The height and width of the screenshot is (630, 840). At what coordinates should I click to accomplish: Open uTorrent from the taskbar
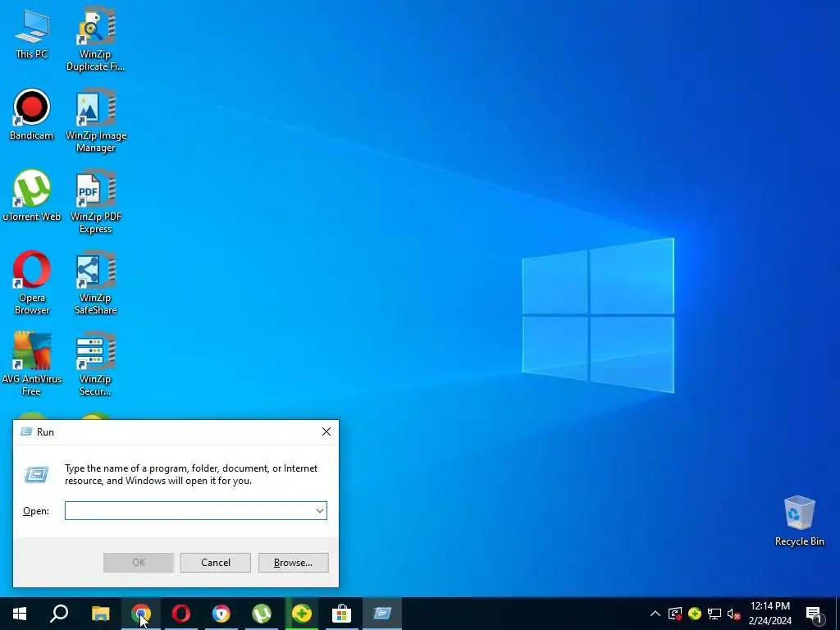pyautogui.click(x=262, y=614)
